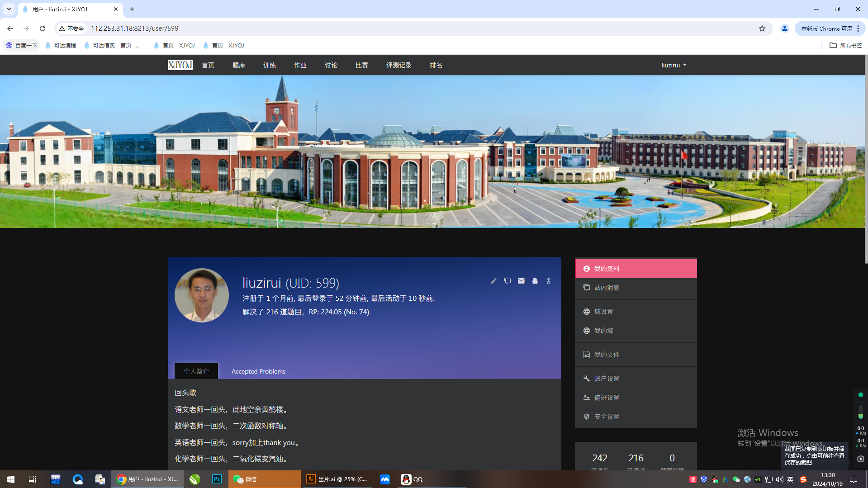Image resolution: width=868 pixels, height=488 pixels.
Task: Open 域设置 in the sidebar
Action: pos(636,312)
